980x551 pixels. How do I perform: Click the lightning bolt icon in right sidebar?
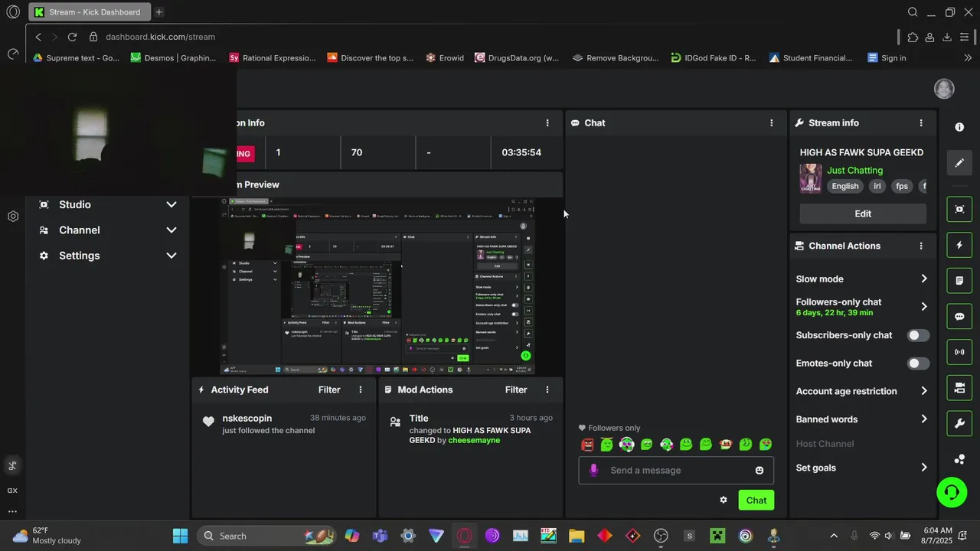[x=959, y=245]
